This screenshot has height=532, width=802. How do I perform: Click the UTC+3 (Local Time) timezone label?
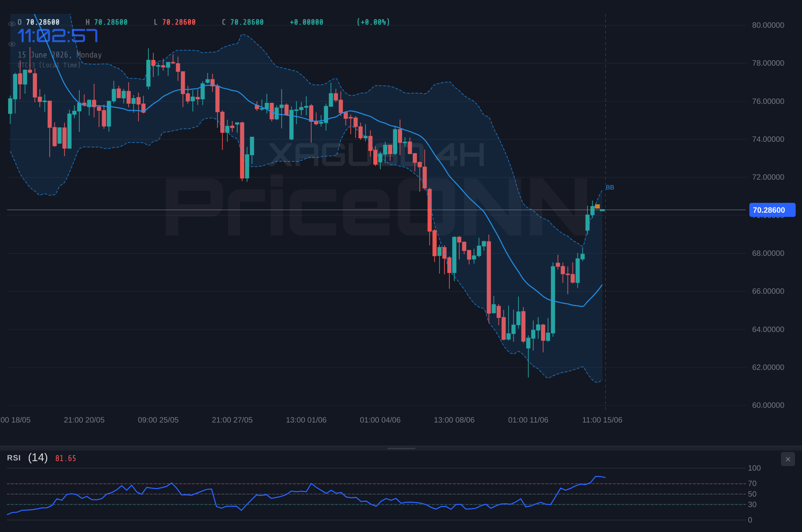click(x=49, y=65)
